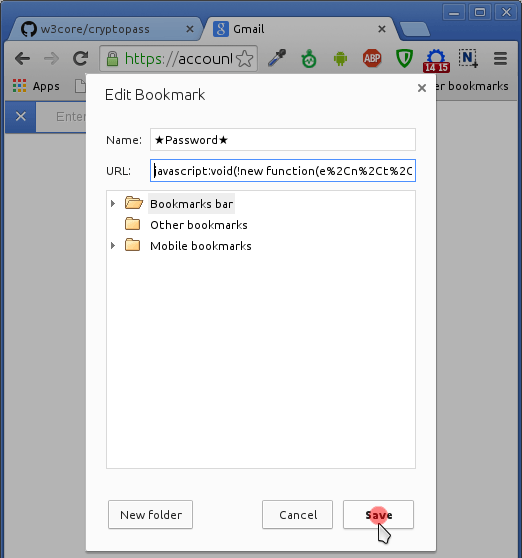Open the Chrome hamburger menu
The height and width of the screenshot is (558, 522).
(500, 58)
